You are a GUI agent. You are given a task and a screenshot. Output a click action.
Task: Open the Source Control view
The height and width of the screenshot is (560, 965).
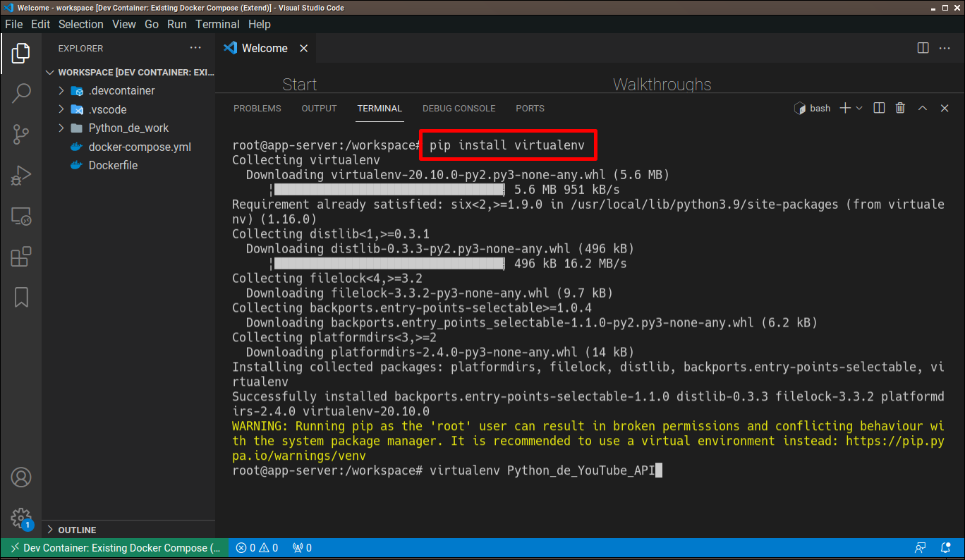coord(21,133)
